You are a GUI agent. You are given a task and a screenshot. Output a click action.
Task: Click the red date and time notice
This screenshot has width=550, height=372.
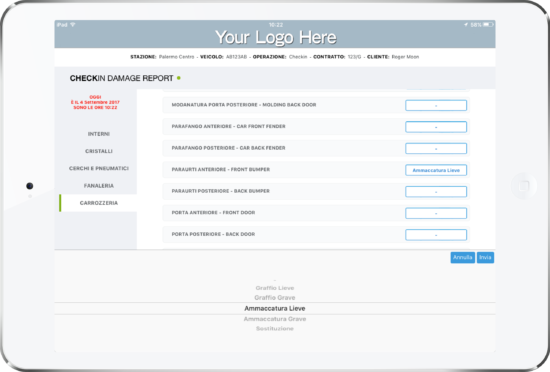tap(95, 102)
